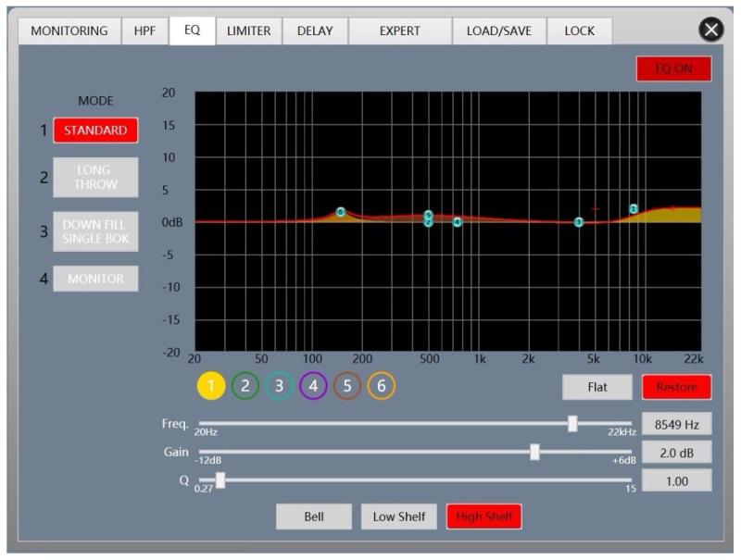Click the frequency value field 8549 Hz
741x560 pixels.
pos(676,424)
